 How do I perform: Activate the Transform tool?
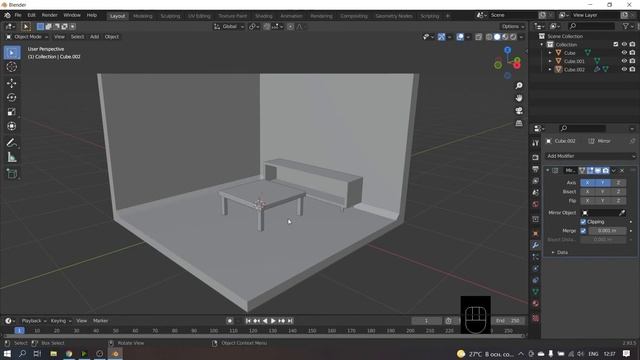coord(12,126)
